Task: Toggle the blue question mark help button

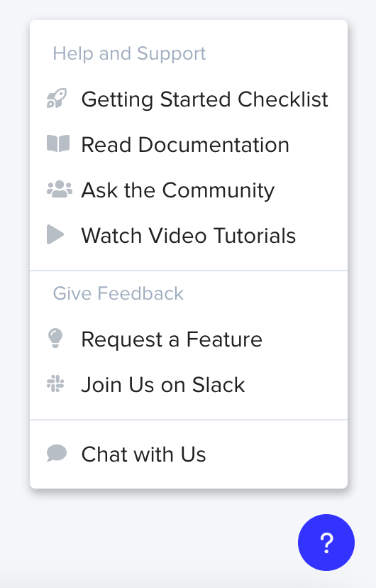Action: click(326, 543)
